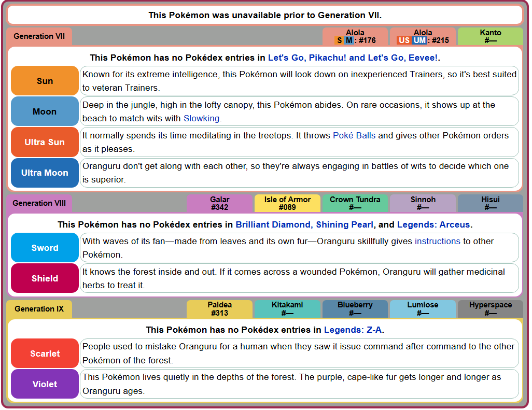
Task: Open the Let's Go, Pikachu! and Let's Go, Eevee! link
Action: [x=353, y=58]
